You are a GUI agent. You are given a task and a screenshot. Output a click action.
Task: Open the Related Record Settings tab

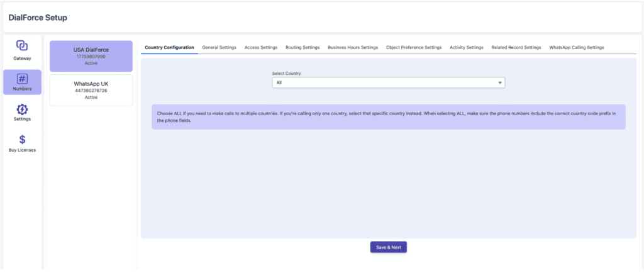click(x=516, y=47)
